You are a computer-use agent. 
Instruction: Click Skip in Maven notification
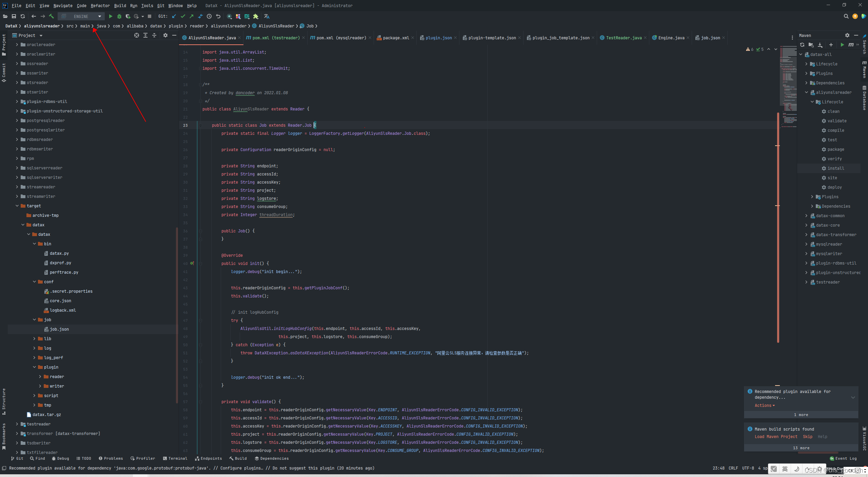coord(807,437)
